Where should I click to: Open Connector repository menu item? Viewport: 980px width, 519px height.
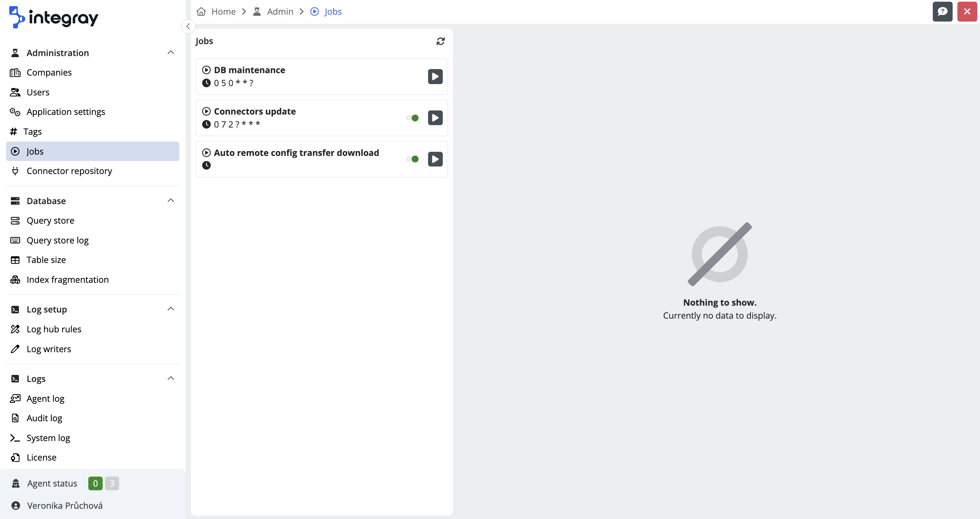(x=69, y=171)
